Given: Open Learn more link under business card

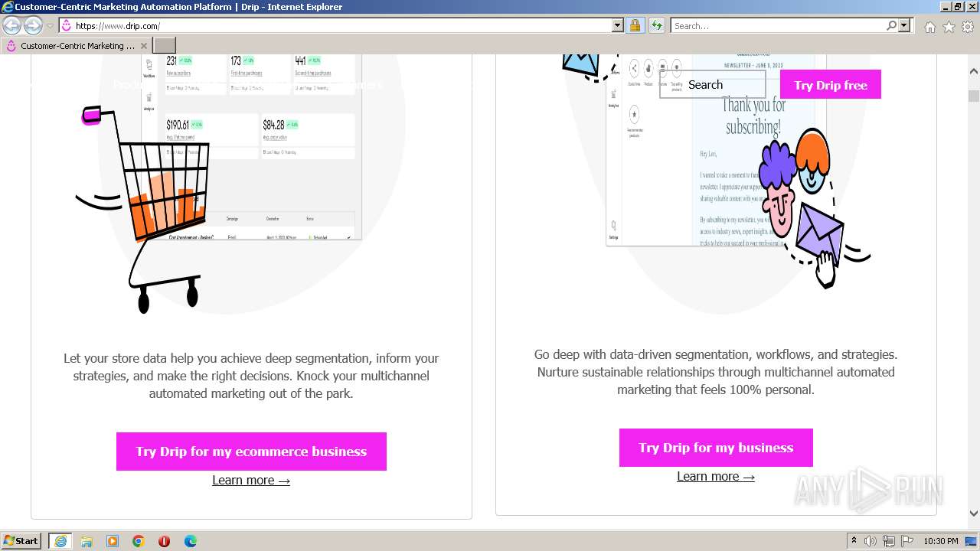Looking at the screenshot, I should (x=716, y=477).
